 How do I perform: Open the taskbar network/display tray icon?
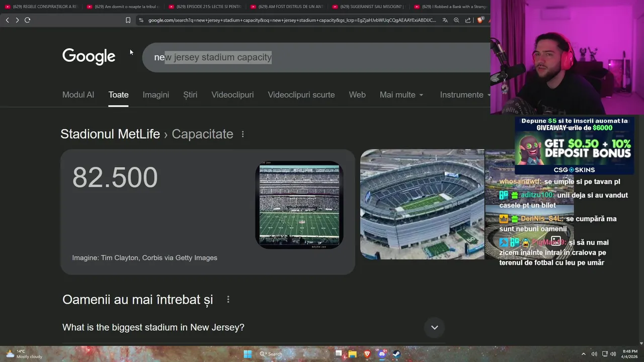[605, 354]
